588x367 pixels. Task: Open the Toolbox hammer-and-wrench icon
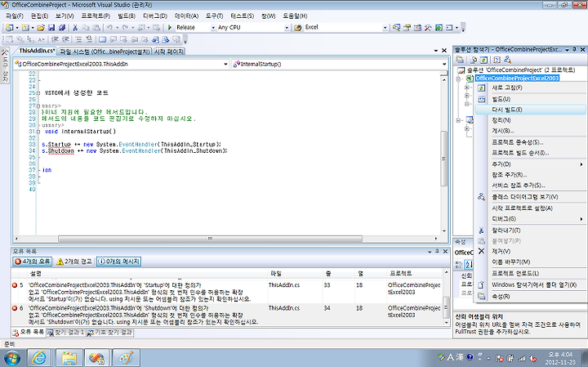[428, 28]
